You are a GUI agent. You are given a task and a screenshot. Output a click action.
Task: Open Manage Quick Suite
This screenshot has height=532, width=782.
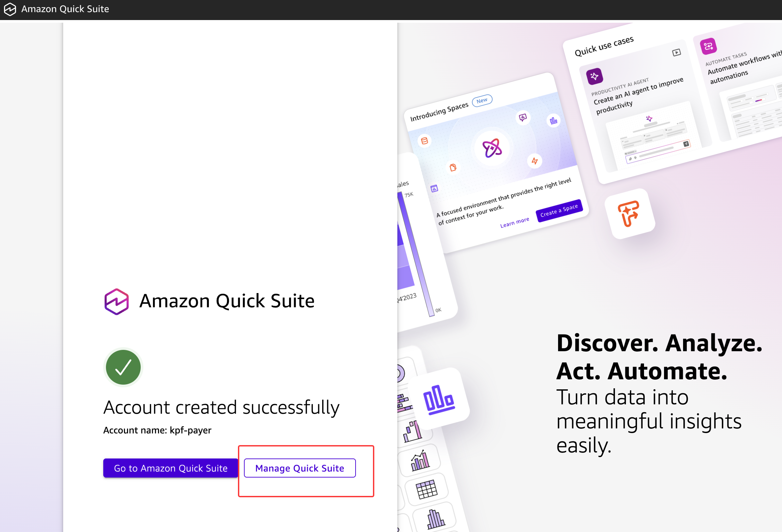point(299,468)
